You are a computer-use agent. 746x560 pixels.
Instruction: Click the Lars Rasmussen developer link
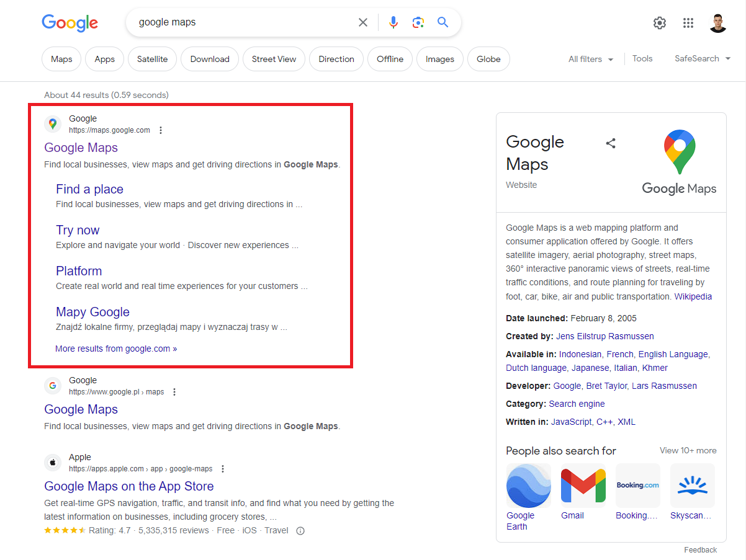tap(664, 386)
